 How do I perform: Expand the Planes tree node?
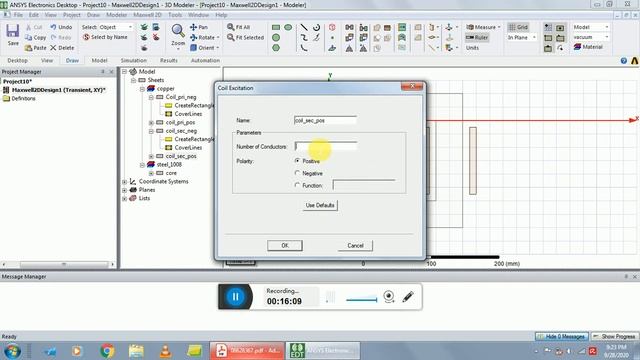(x=124, y=190)
